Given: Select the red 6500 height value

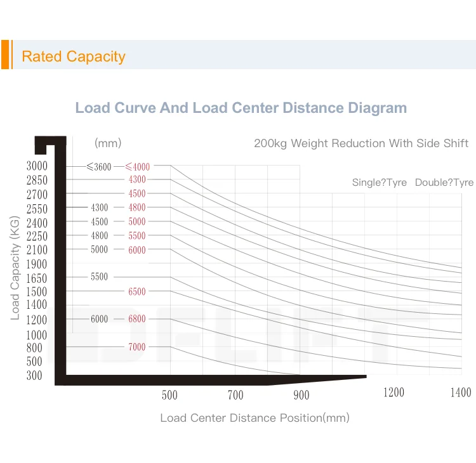Looking at the screenshot, I should 137,292.
